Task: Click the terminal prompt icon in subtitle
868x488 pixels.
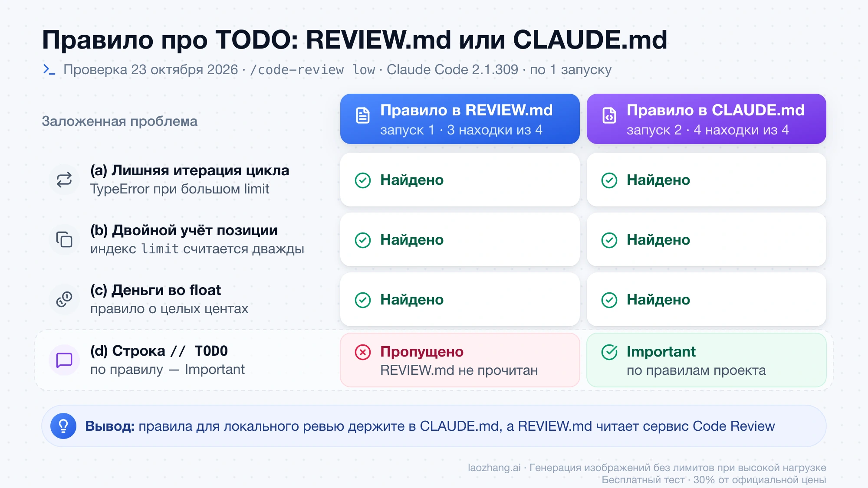Action: (49, 69)
